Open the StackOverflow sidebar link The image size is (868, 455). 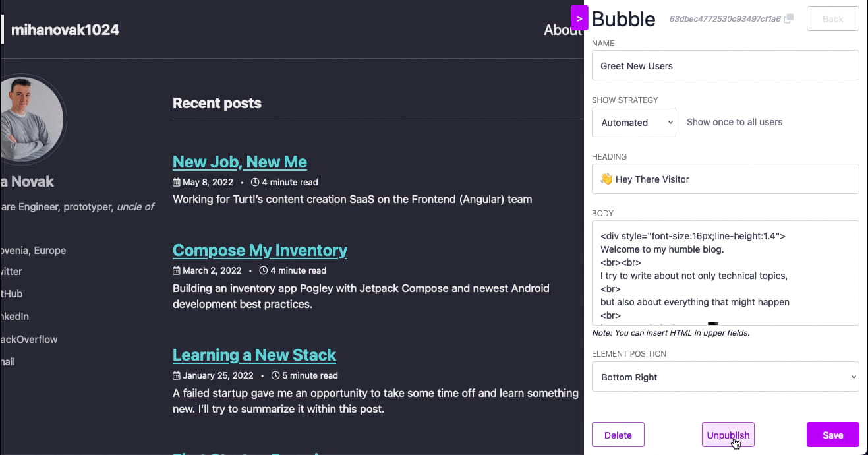pyautogui.click(x=29, y=339)
